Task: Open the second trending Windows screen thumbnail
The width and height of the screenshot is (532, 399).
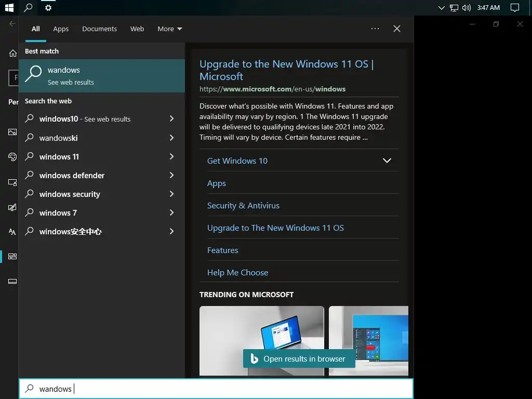Action: (x=368, y=341)
